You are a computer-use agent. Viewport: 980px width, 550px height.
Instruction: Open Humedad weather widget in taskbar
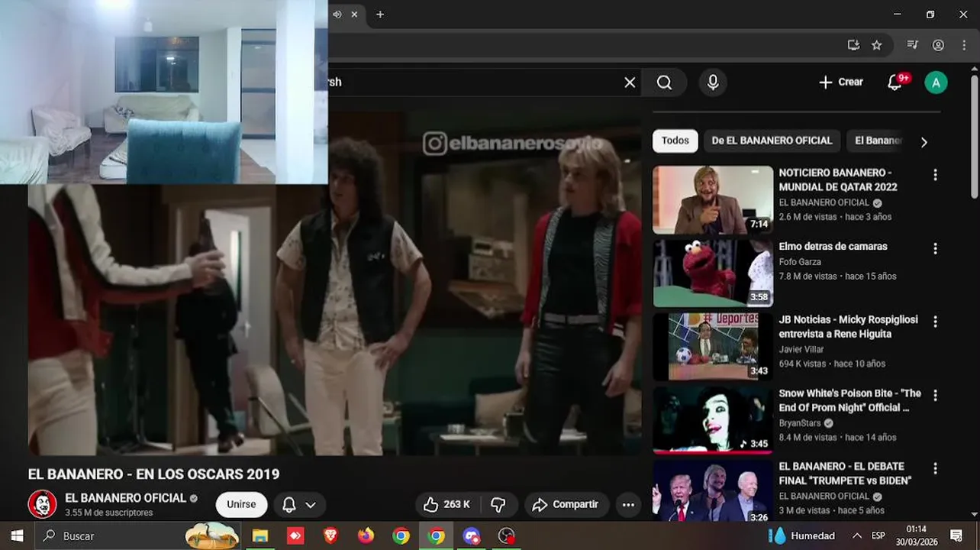[x=801, y=535]
